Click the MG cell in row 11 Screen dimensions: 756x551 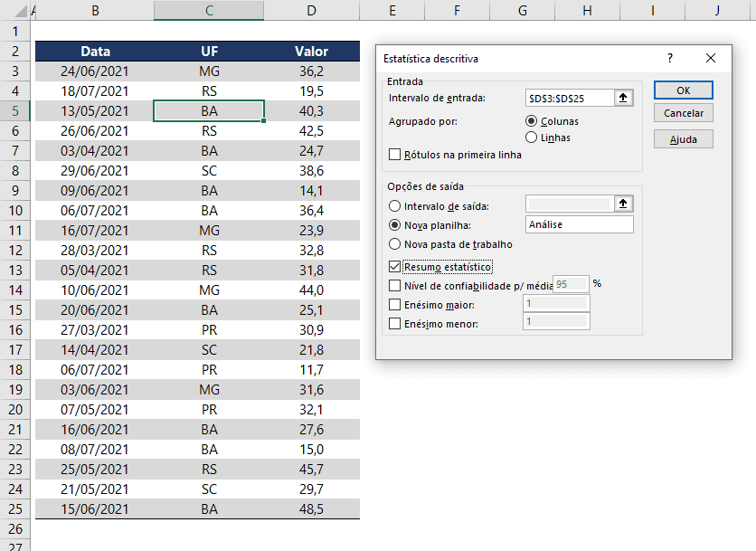click(209, 231)
